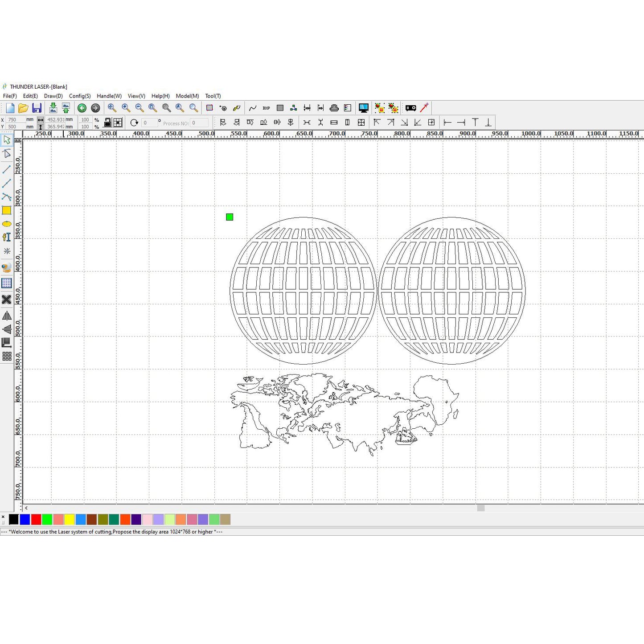This screenshot has height=644, width=644.
Task: Click the array grid icon in left toolbar
Action: 7,356
